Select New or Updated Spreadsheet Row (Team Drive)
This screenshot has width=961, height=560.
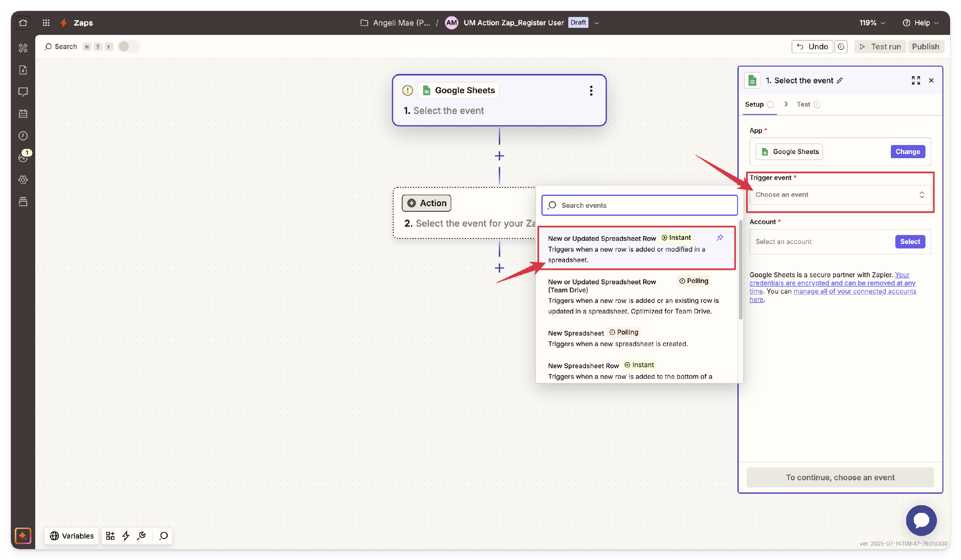[637, 296]
